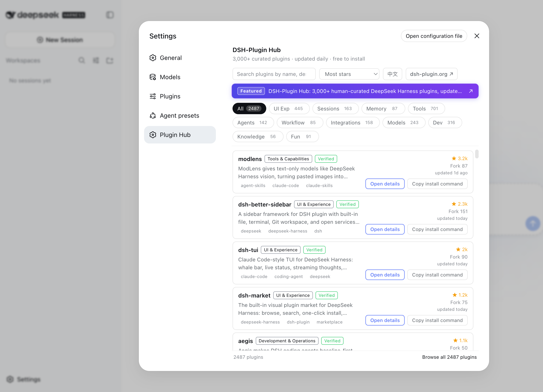Click the Verified badge on modlens
The height and width of the screenshot is (392, 543).
(x=326, y=159)
